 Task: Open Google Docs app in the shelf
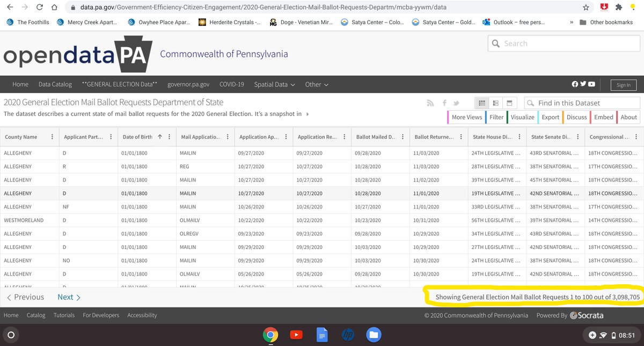(321, 335)
